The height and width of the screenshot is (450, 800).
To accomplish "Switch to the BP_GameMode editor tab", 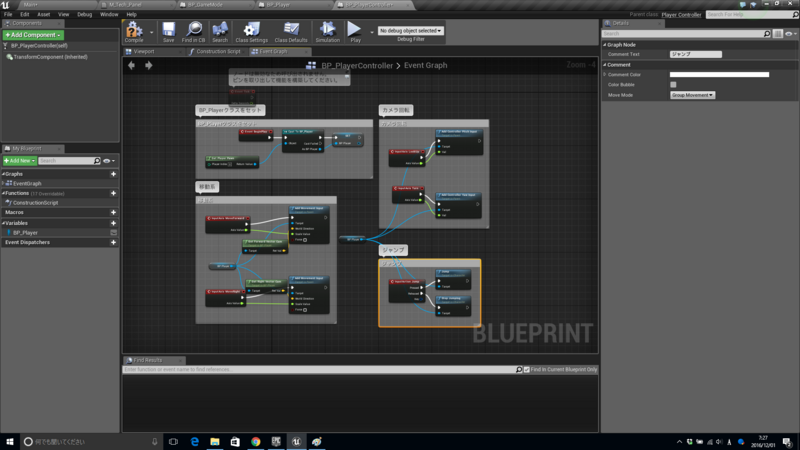I will click(205, 5).
